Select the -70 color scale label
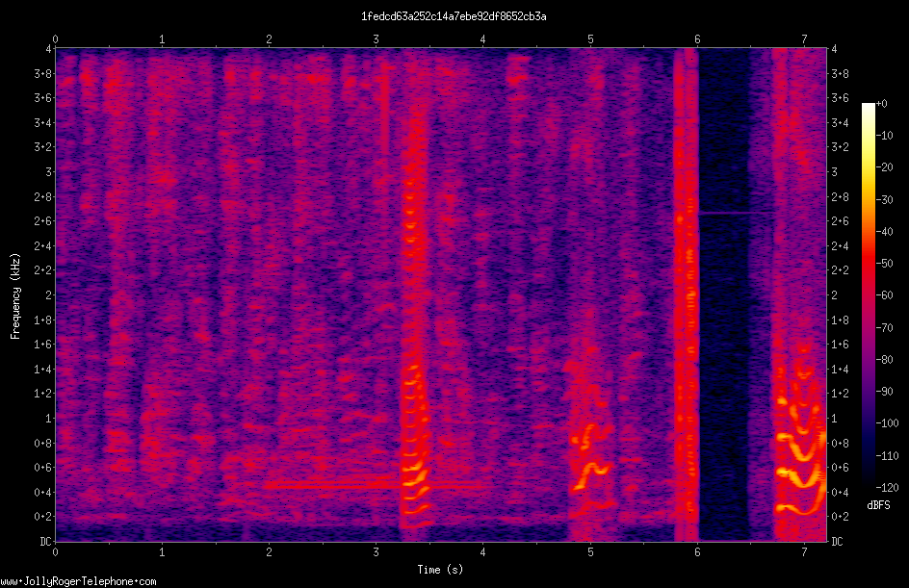This screenshot has height=588, width=909. pos(885,328)
